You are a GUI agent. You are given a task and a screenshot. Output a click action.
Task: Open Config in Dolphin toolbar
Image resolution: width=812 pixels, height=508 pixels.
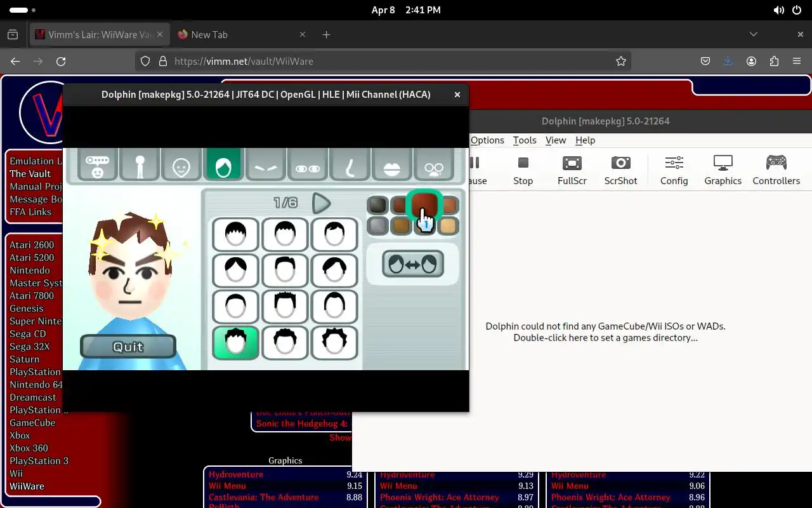click(x=674, y=171)
